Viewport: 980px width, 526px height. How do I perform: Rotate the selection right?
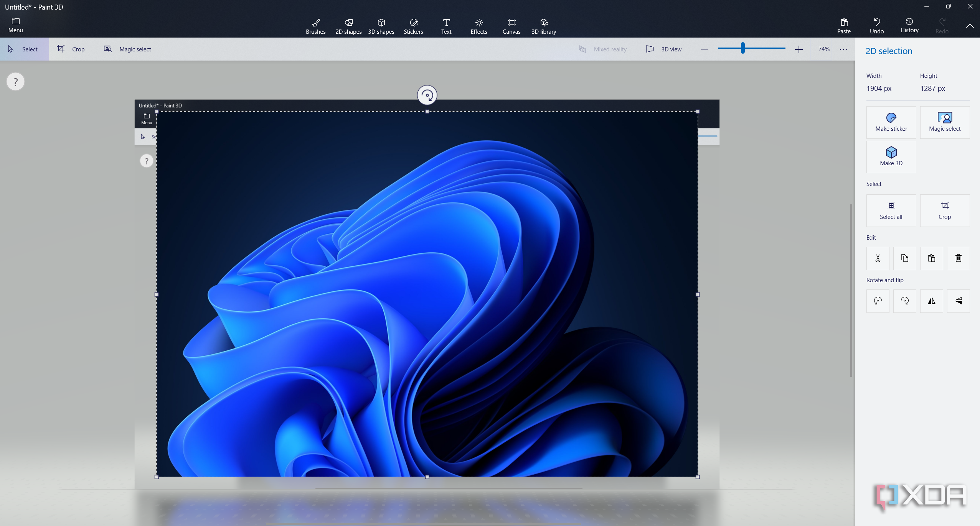coord(904,301)
